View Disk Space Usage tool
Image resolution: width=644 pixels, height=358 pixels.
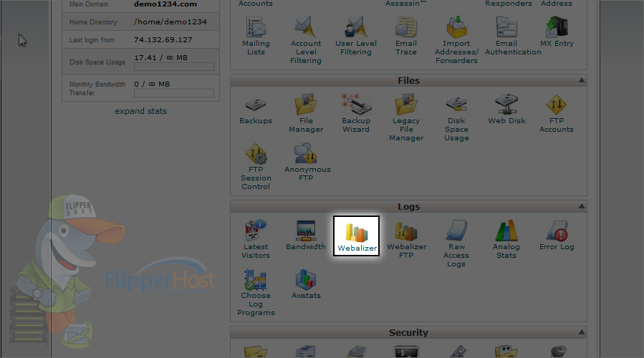point(456,118)
